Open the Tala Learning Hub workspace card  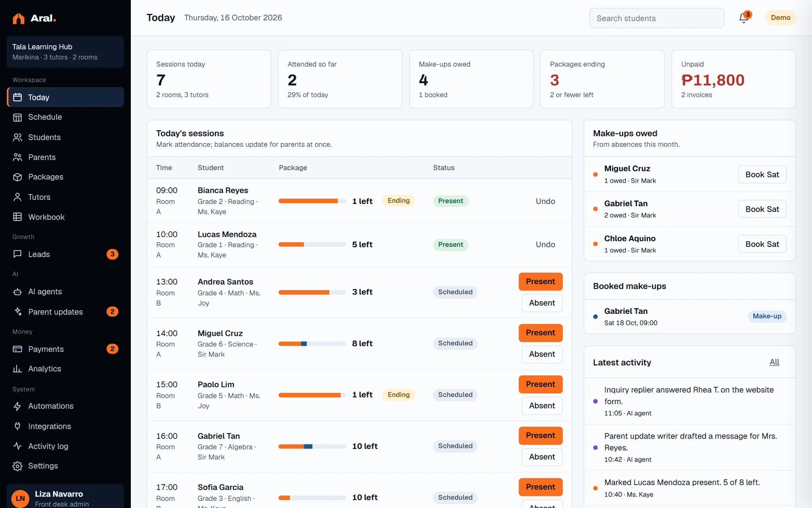tap(65, 52)
